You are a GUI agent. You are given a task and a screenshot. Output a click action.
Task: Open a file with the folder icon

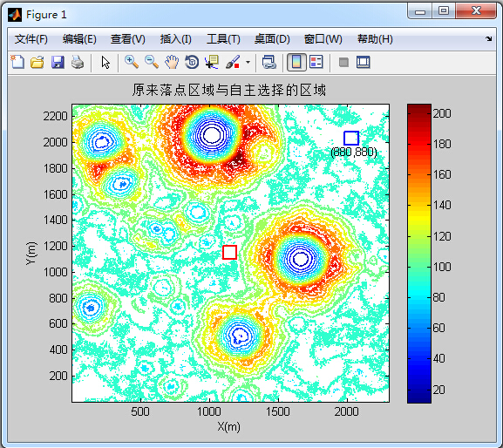[x=37, y=62]
